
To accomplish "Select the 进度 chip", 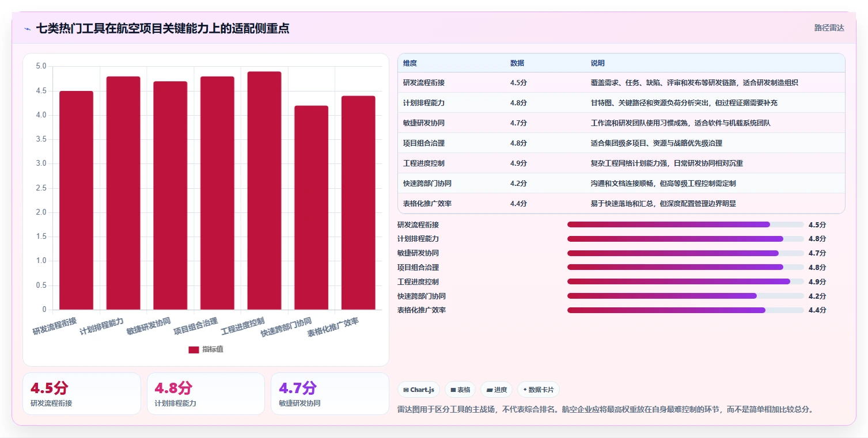I will point(496,390).
